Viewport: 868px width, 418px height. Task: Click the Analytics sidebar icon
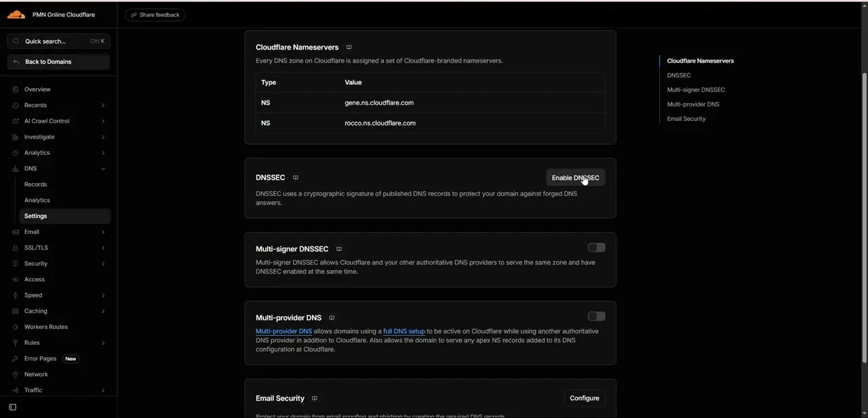pyautogui.click(x=16, y=153)
